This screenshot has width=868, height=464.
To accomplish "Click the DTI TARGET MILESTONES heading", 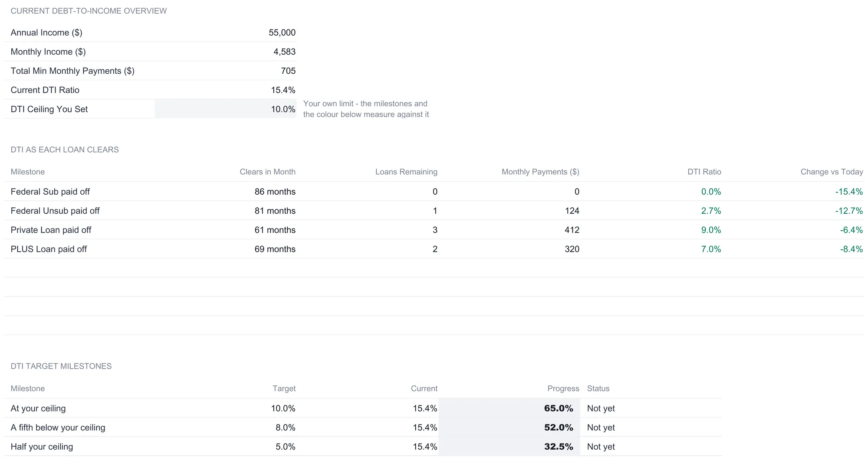I will pos(61,366).
